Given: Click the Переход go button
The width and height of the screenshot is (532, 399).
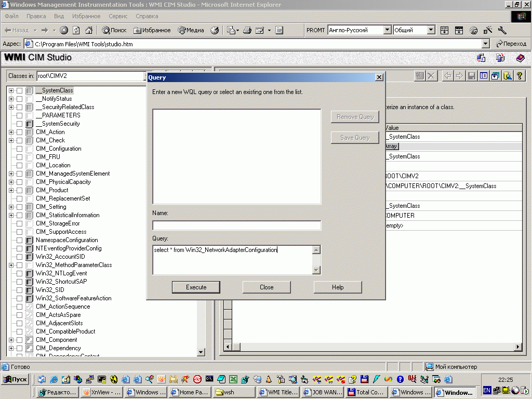Looking at the screenshot, I should pos(511,44).
